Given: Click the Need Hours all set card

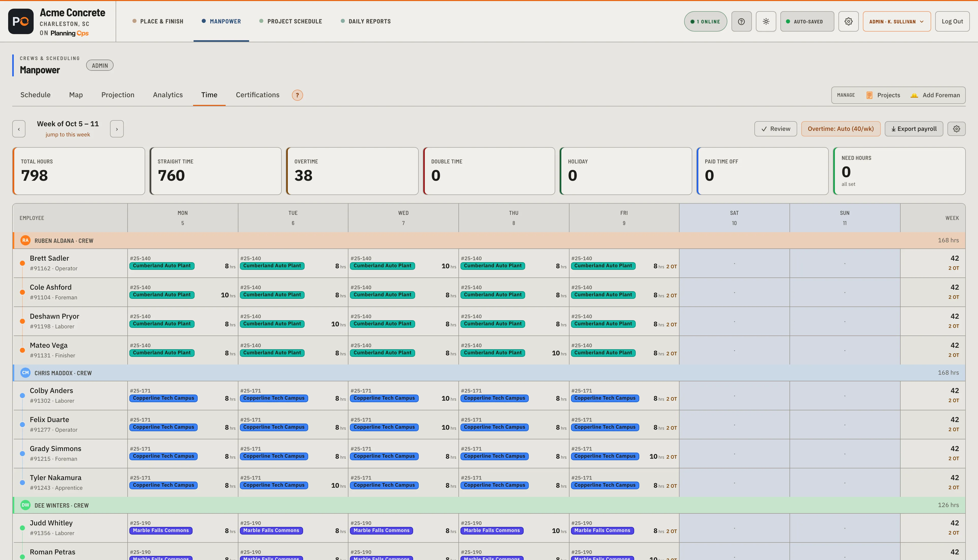Looking at the screenshot, I should [x=899, y=171].
